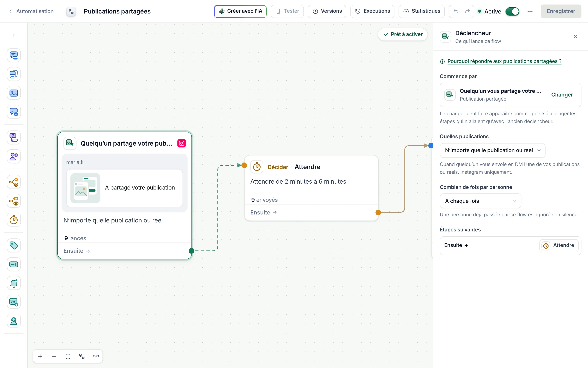The image size is (588, 368).
Task: Go back to Automatisation
Action: click(31, 11)
